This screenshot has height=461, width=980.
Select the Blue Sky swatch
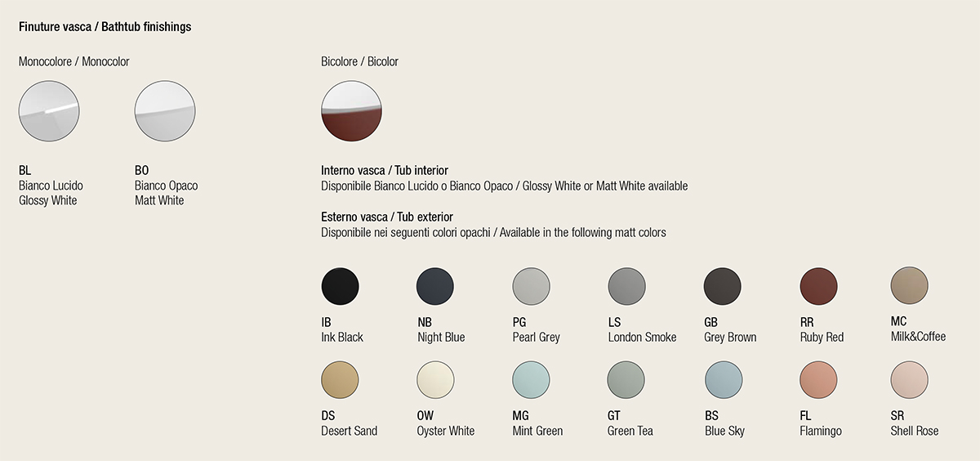[724, 380]
